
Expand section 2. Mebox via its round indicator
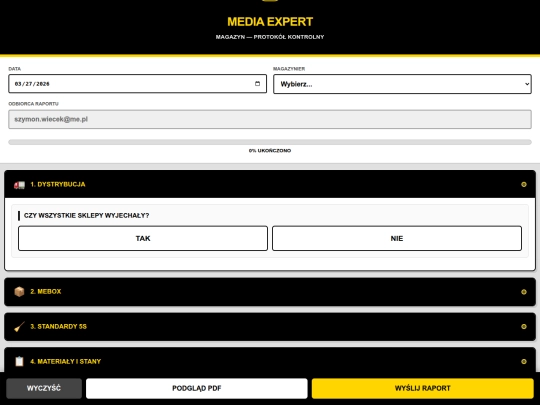coord(524,292)
